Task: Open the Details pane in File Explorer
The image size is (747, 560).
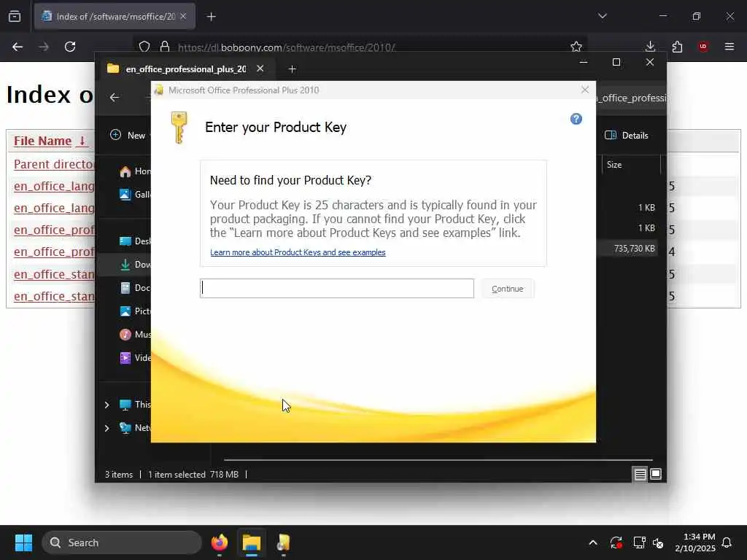Action: click(x=627, y=135)
